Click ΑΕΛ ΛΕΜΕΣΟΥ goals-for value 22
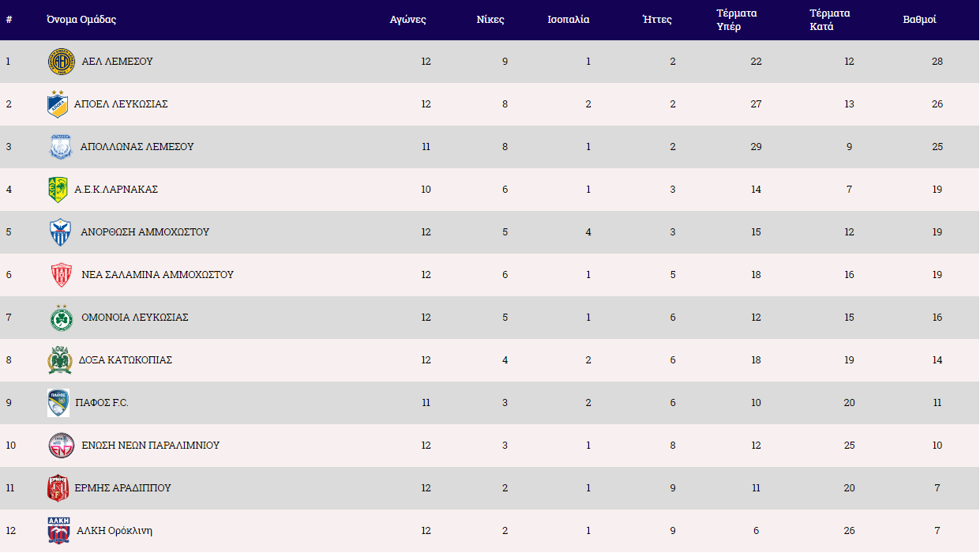 pos(756,62)
